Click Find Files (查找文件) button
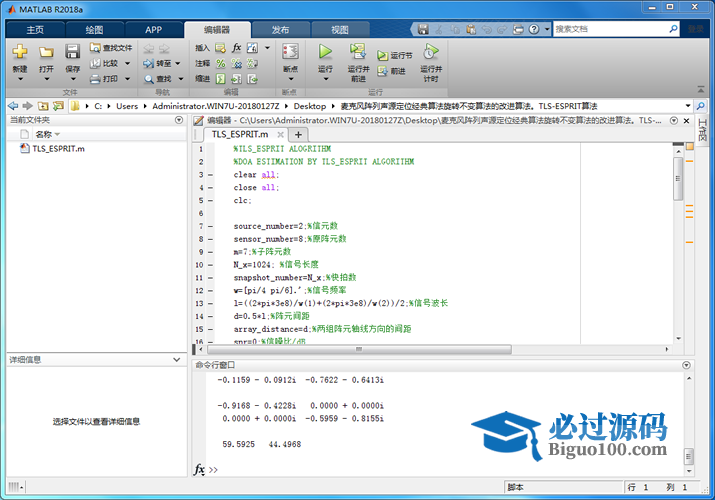715x500 pixels. (110, 47)
